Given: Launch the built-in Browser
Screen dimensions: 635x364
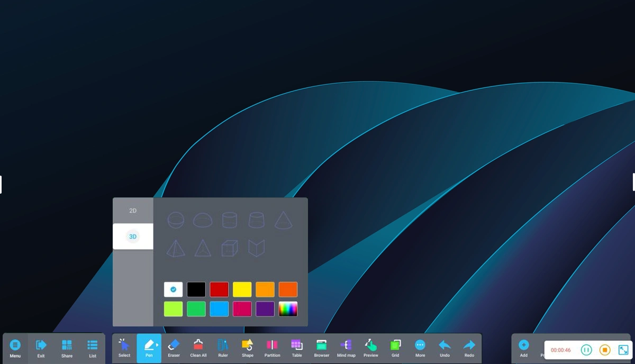Looking at the screenshot, I should tap(321, 348).
